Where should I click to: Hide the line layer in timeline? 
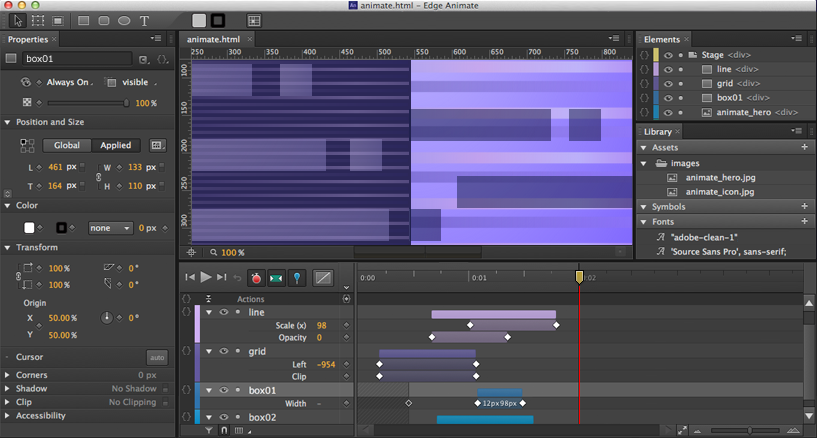224,312
